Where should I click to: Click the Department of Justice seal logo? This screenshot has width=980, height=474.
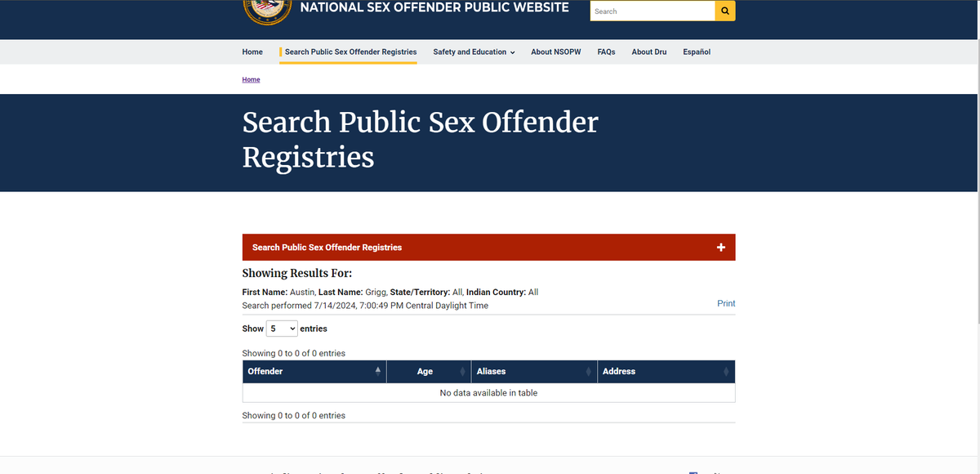coord(268,11)
